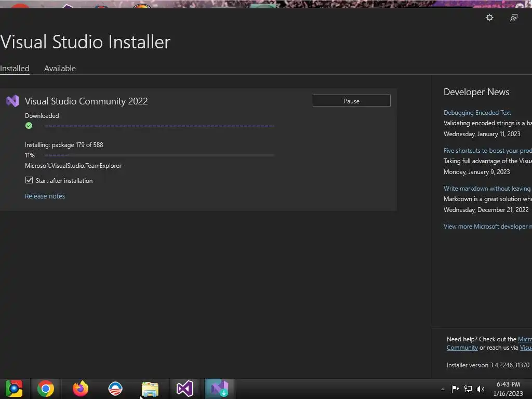Click the Developer News heading

(x=476, y=92)
